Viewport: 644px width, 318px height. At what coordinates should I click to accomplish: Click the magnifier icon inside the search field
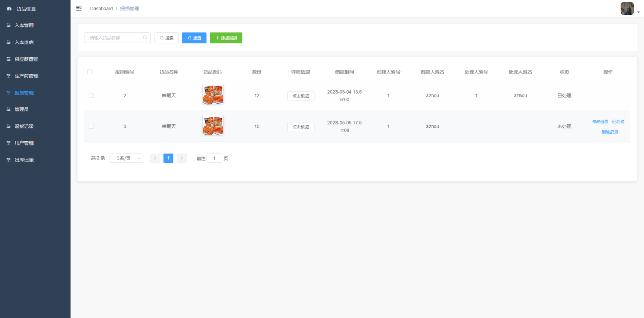click(145, 38)
